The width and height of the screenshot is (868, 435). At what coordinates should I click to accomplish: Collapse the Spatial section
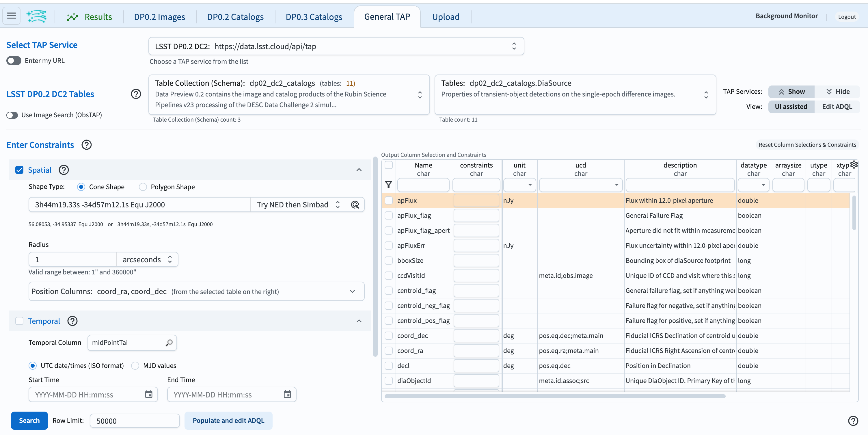click(359, 170)
